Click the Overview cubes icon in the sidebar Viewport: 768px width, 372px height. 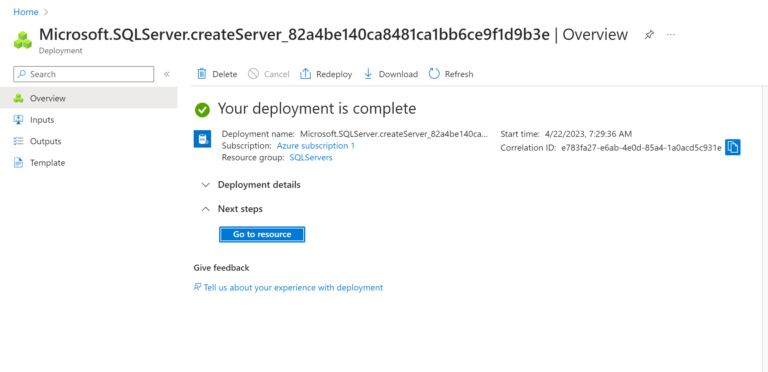(x=19, y=98)
